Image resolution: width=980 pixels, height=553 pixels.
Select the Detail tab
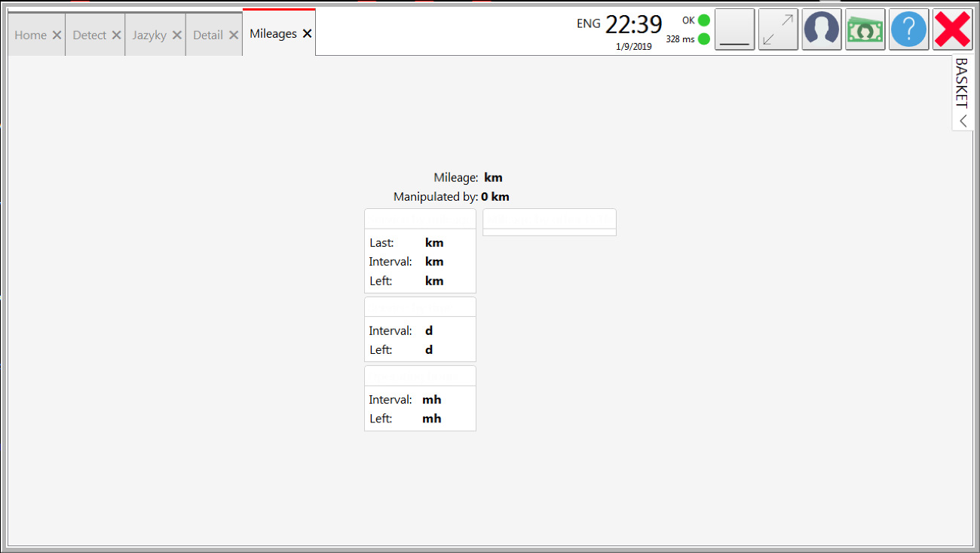208,35
